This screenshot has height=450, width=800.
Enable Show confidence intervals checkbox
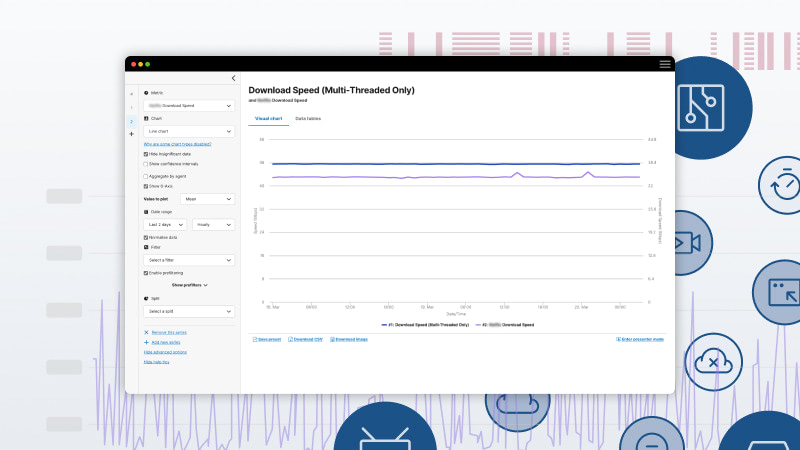pos(146,163)
